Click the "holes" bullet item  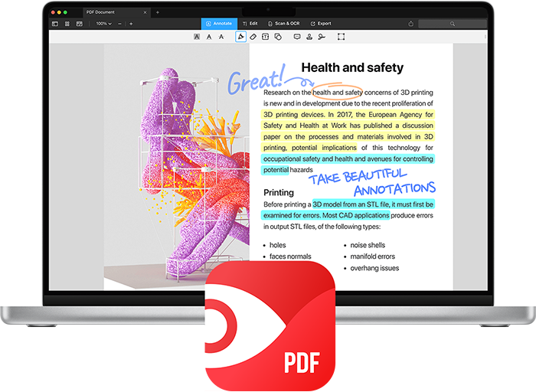277,245
